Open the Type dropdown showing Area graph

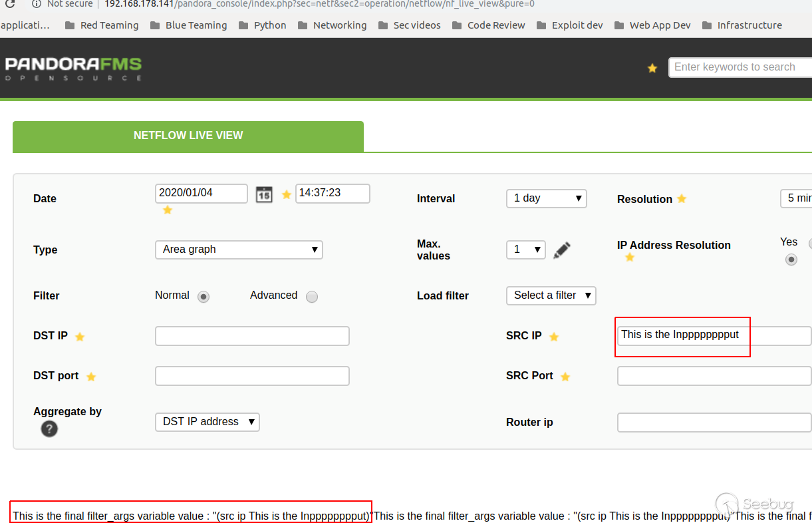coord(239,250)
